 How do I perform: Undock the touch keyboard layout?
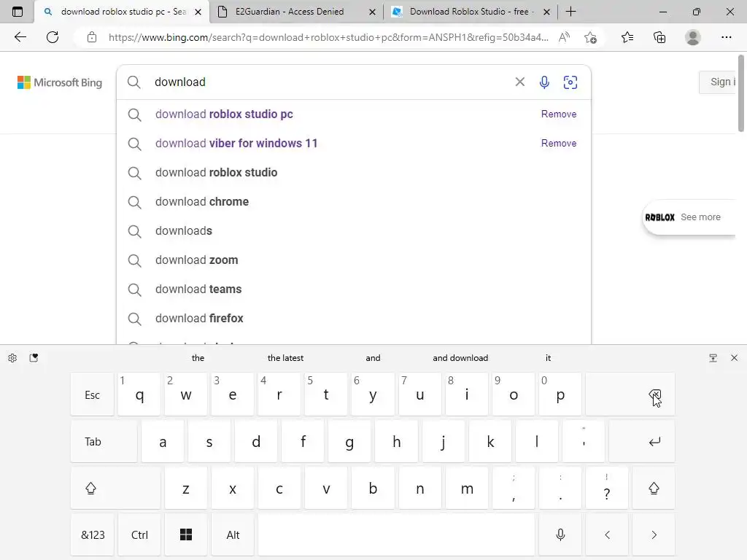tap(713, 358)
